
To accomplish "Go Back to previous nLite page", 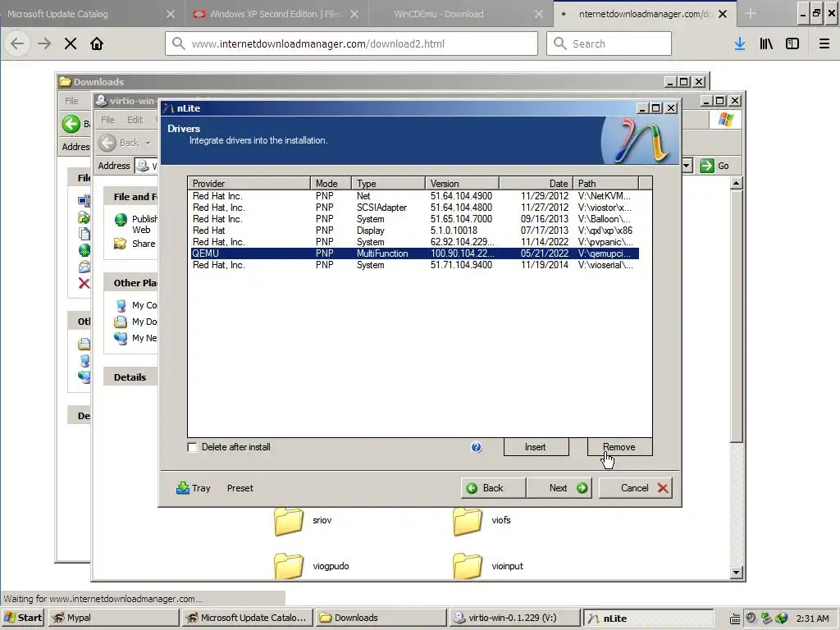I will coord(493,488).
